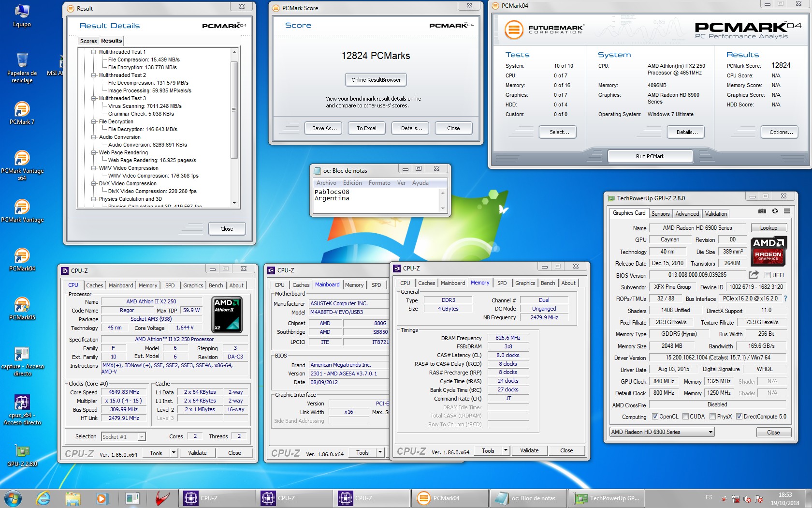Click the Select... button under Tests
This screenshot has width=812, height=508.
pos(558,132)
